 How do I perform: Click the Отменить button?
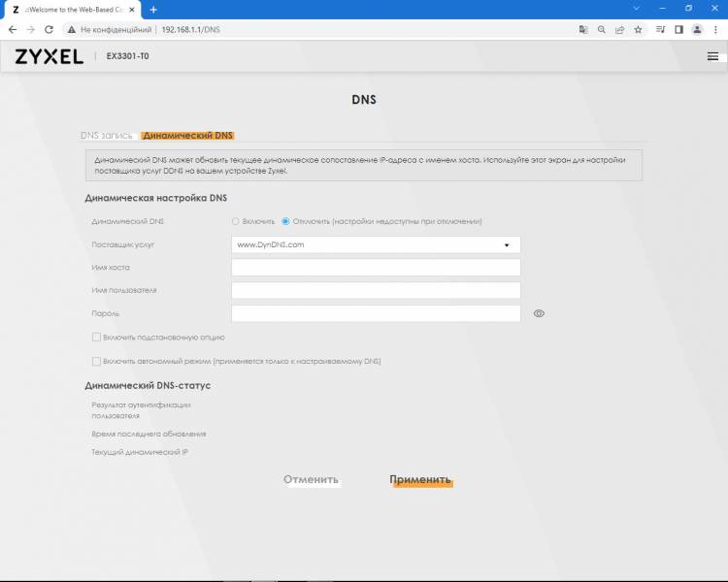pos(311,479)
